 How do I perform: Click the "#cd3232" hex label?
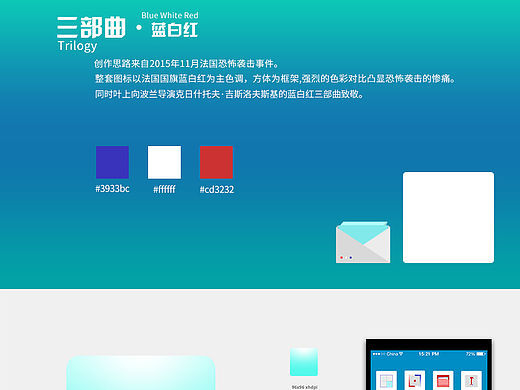click(217, 190)
